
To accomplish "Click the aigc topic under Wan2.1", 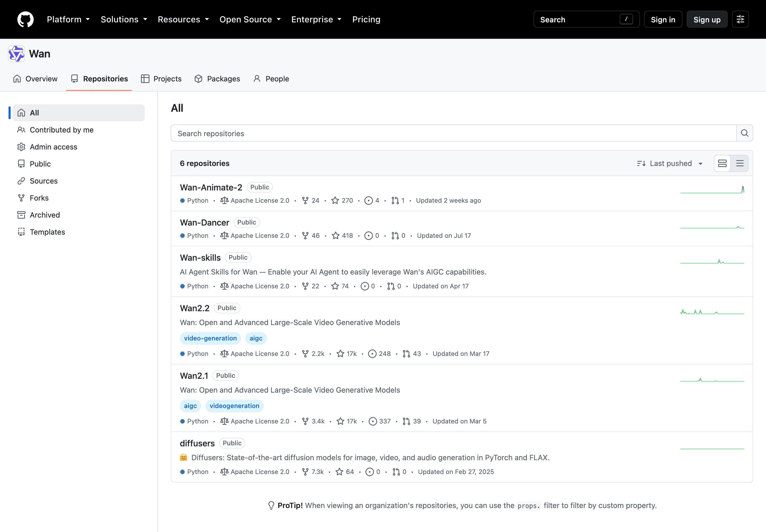I will click(x=190, y=406).
